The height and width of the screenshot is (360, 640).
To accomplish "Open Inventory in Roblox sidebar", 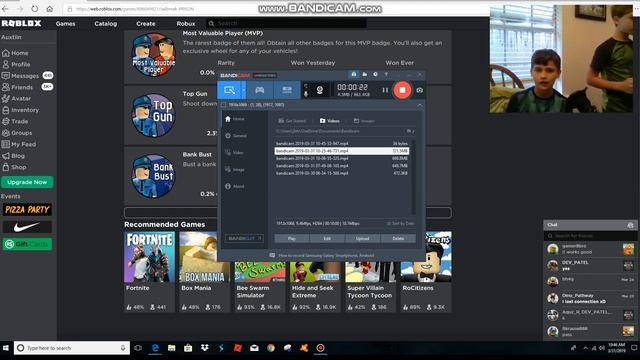I will click(21, 110).
